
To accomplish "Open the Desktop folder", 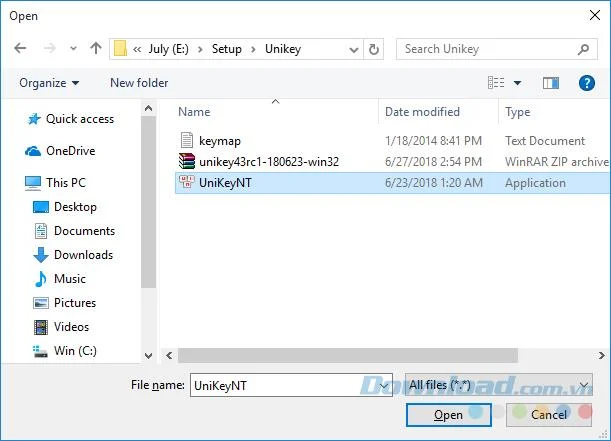I will tap(75, 207).
